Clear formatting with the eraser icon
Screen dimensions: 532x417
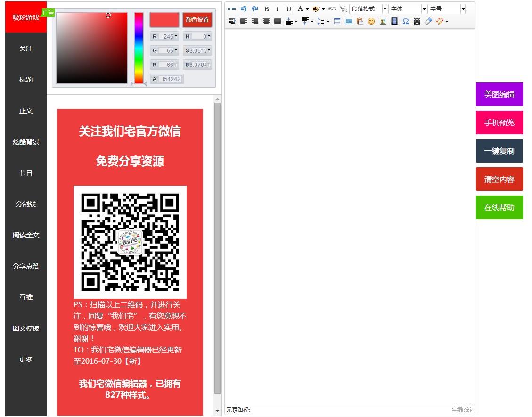(428, 21)
